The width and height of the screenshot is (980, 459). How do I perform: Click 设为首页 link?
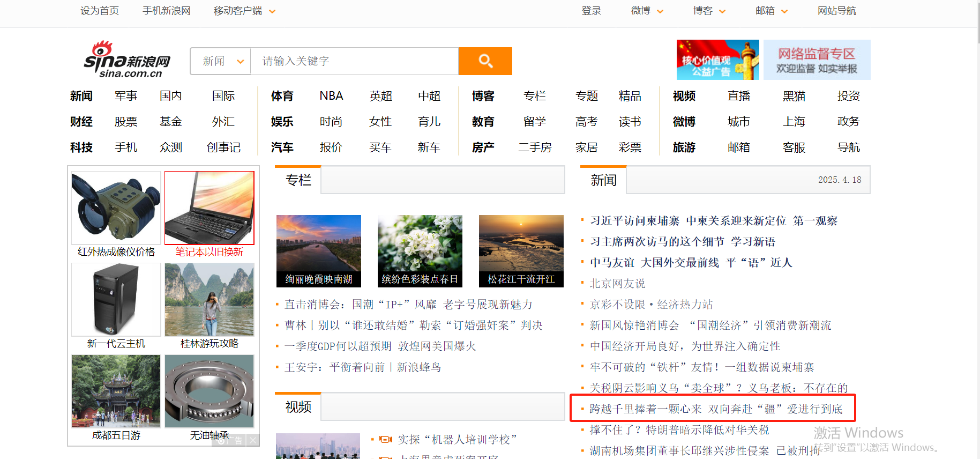coord(100,11)
